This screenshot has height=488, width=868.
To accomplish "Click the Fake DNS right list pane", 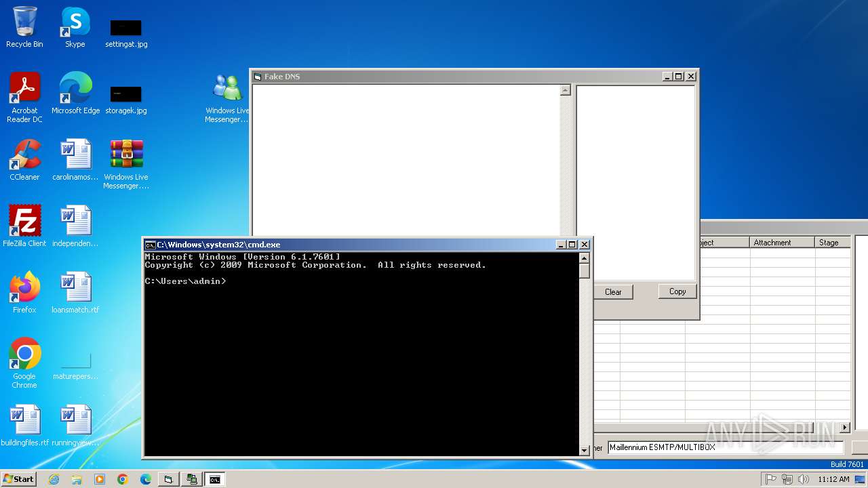I will point(635,183).
